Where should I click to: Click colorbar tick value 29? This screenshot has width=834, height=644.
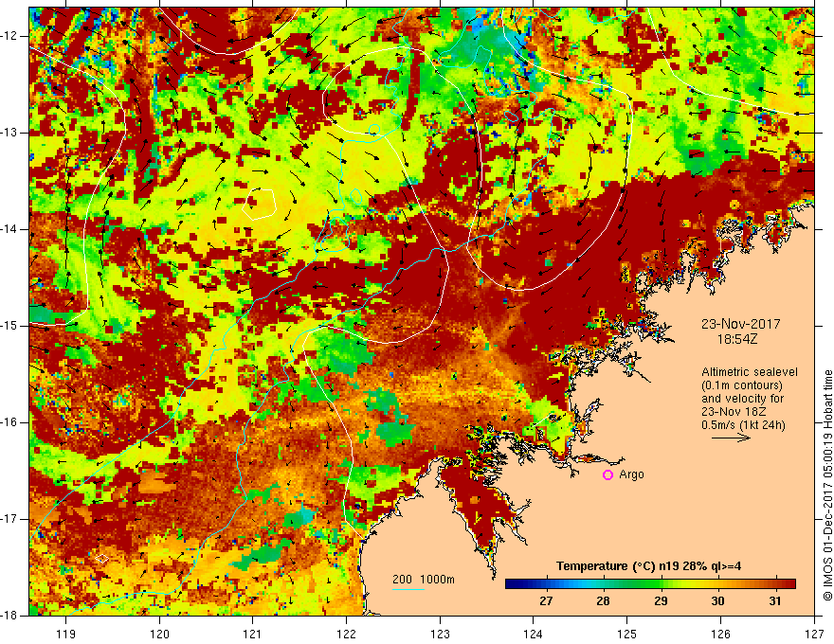click(x=661, y=601)
